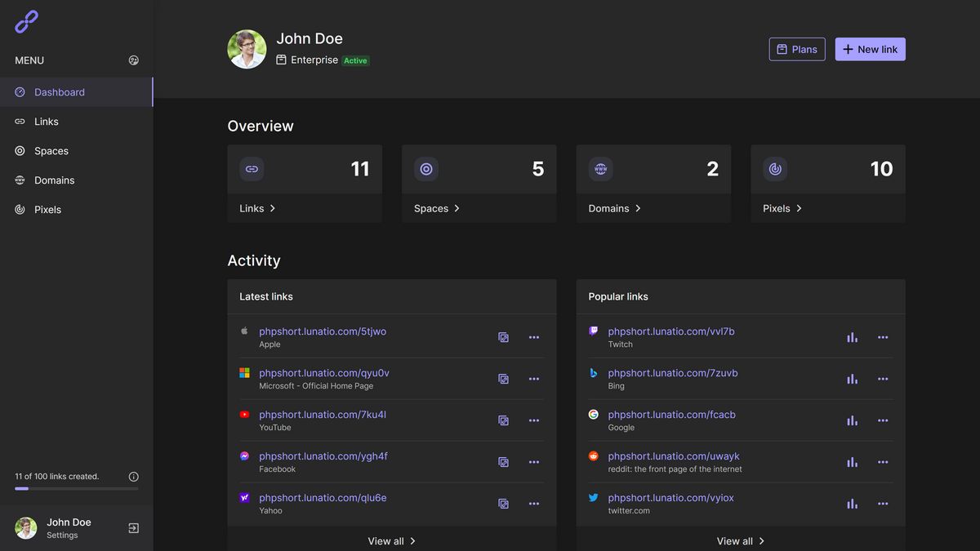Copy the YouTube short link
Viewport: 980px width, 551px height.
(x=504, y=420)
